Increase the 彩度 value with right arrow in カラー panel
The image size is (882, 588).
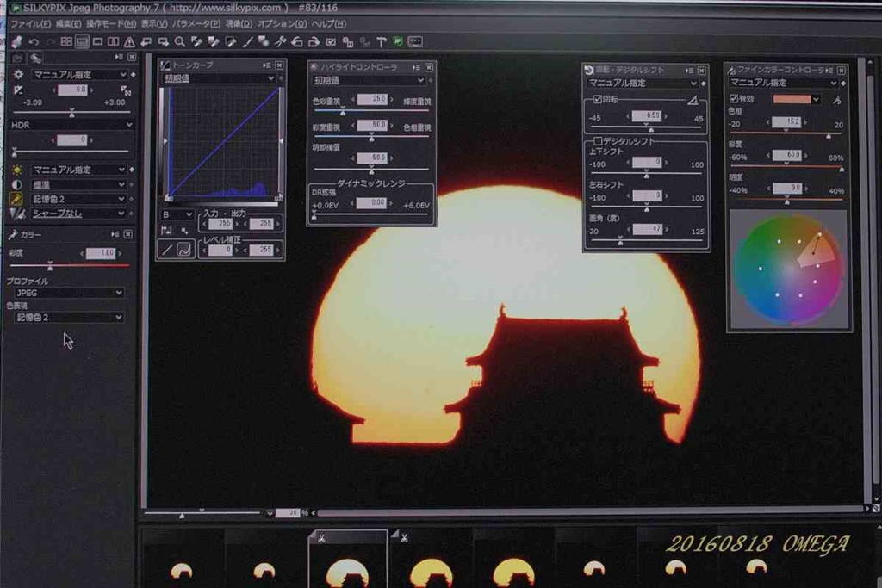(x=121, y=253)
